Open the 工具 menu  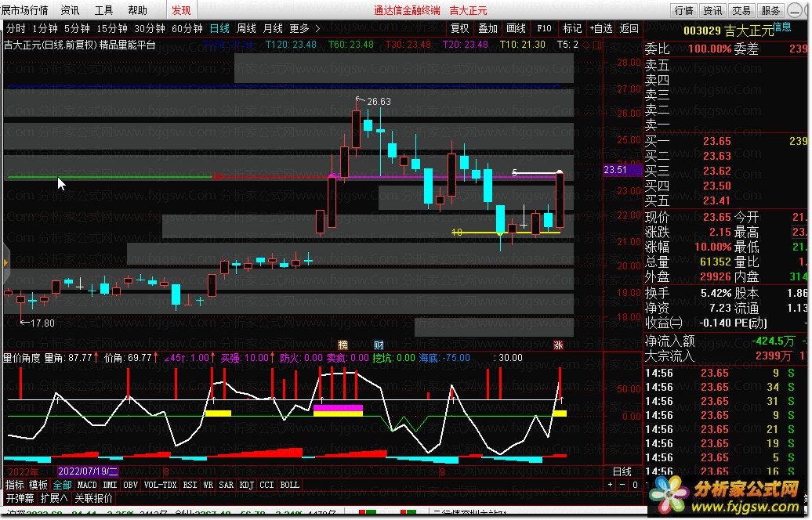[x=103, y=10]
